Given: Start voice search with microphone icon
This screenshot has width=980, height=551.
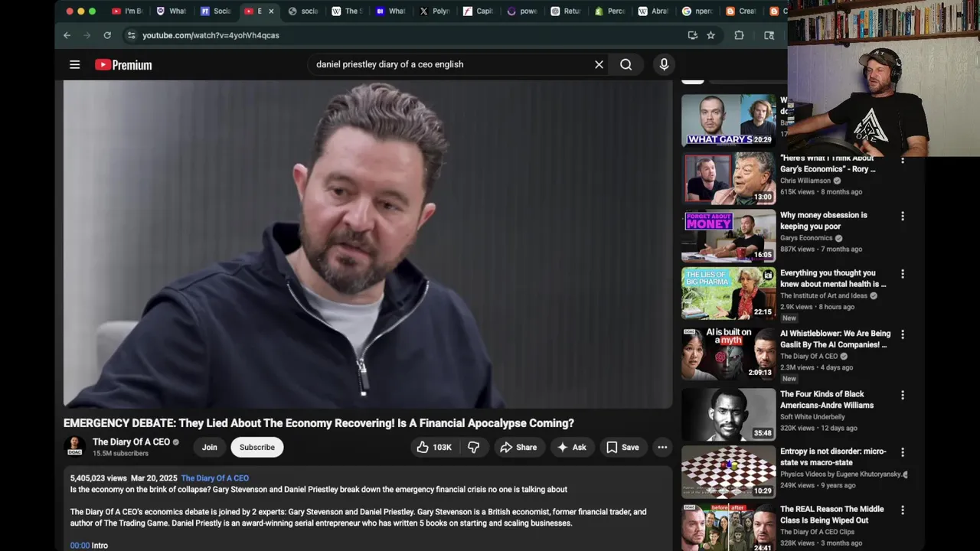Looking at the screenshot, I should (x=664, y=64).
